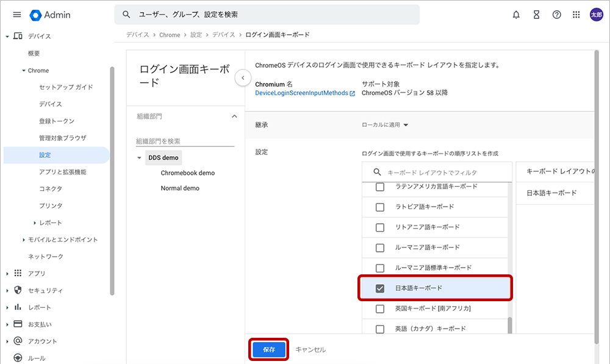The image size is (610, 364).
Task: Enable the ラトビア語キーボード checkbox
Action: (380, 207)
